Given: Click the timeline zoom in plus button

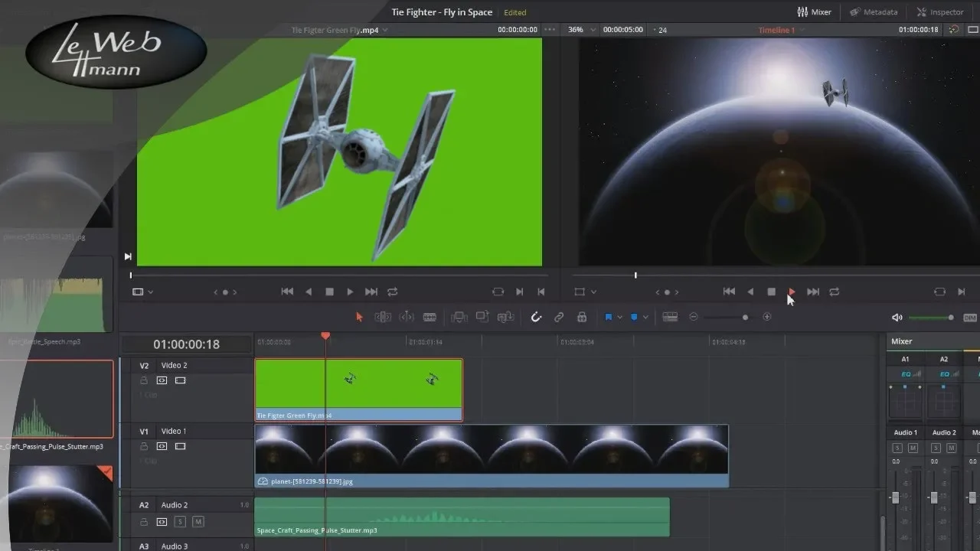Looking at the screenshot, I should click(767, 317).
